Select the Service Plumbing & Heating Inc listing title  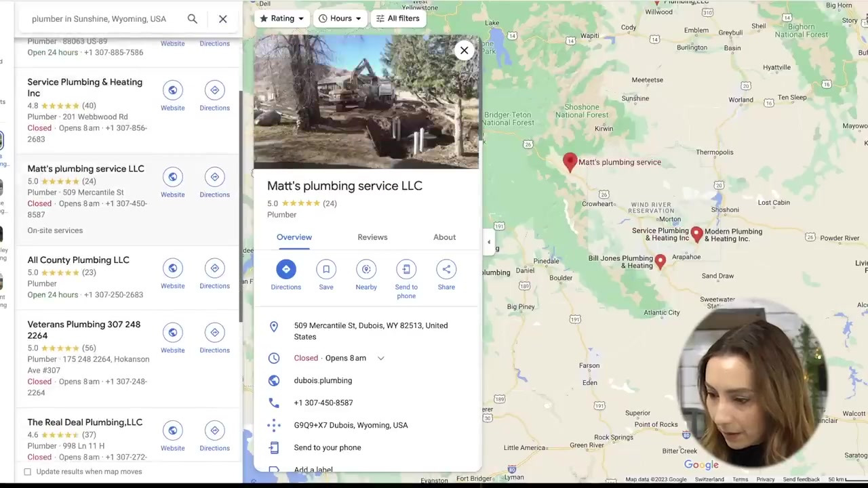(85, 87)
